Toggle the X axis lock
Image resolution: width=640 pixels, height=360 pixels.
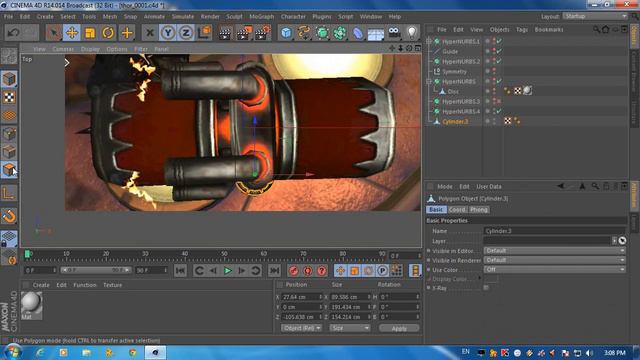coord(150,33)
